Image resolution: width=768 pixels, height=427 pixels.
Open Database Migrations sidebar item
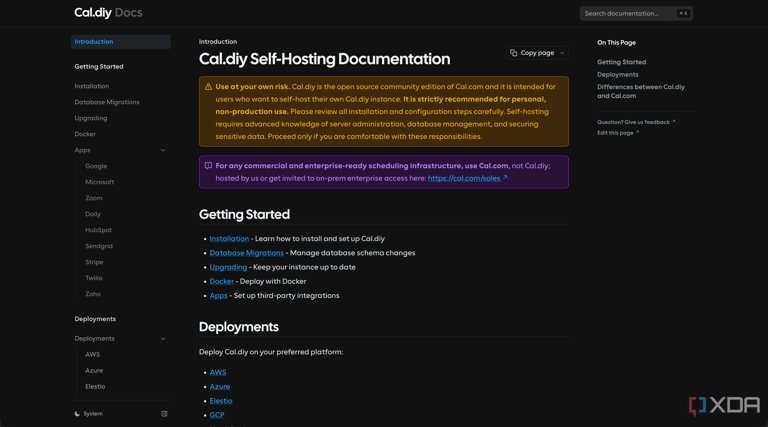[x=107, y=102]
